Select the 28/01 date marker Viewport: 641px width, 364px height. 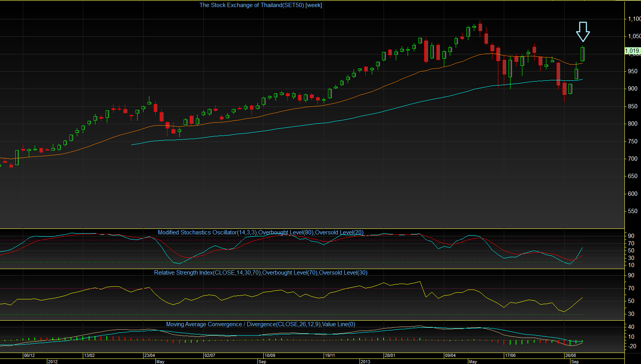[x=390, y=355]
